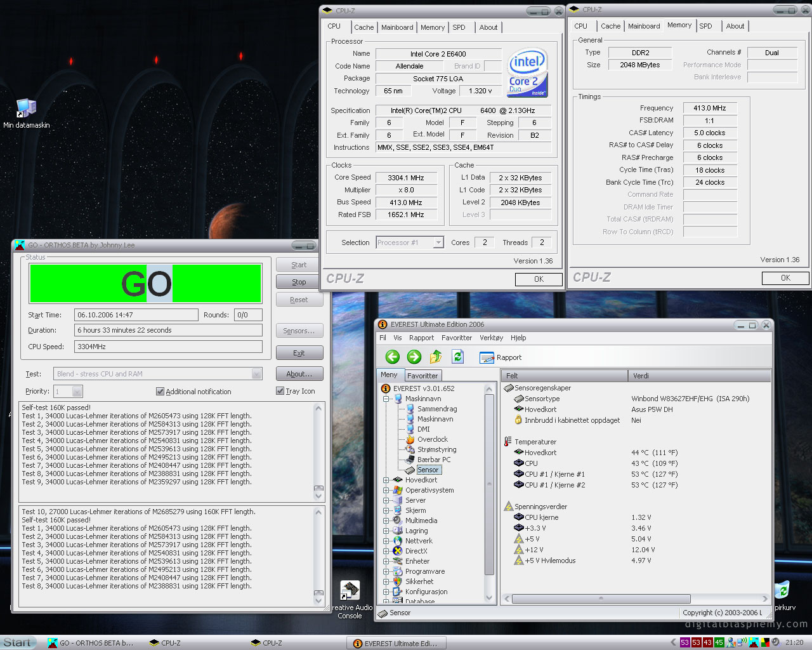Open the Processor Selection dropdown in CPU-Z
The image size is (812, 650).
438,242
